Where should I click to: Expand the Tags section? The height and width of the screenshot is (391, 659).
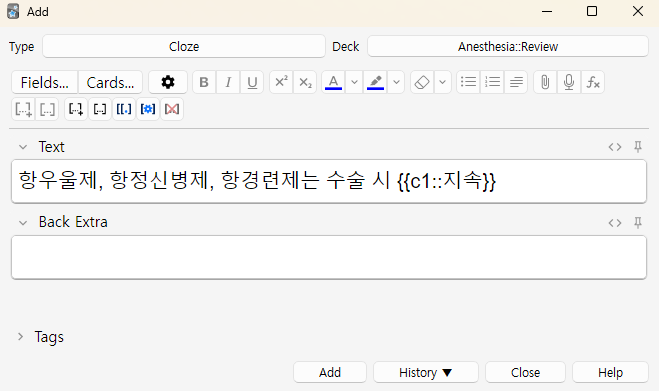[20, 337]
